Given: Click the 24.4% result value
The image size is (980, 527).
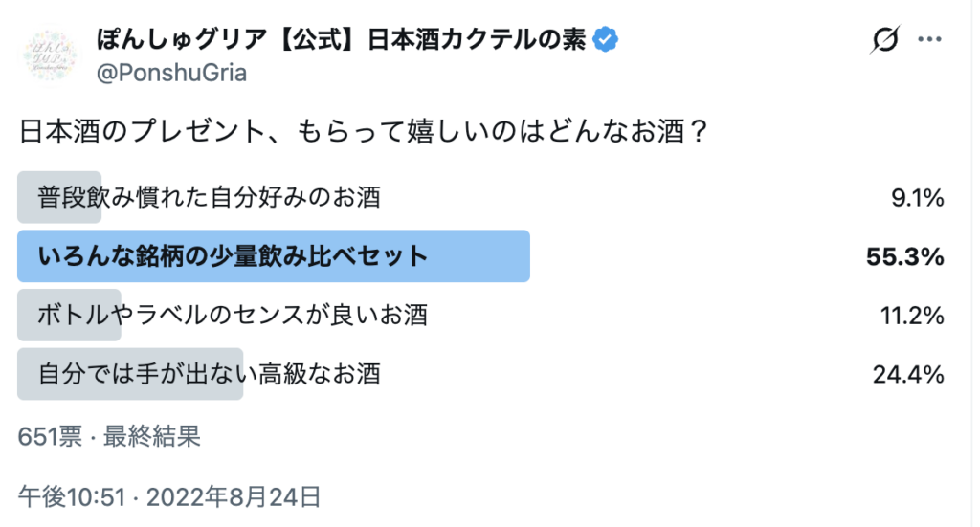Looking at the screenshot, I should [908, 373].
